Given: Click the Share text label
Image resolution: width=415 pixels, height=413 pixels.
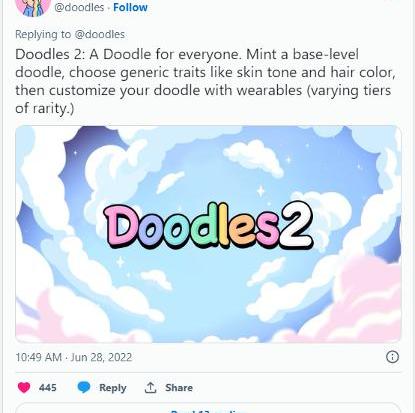Looking at the screenshot, I should (179, 388).
